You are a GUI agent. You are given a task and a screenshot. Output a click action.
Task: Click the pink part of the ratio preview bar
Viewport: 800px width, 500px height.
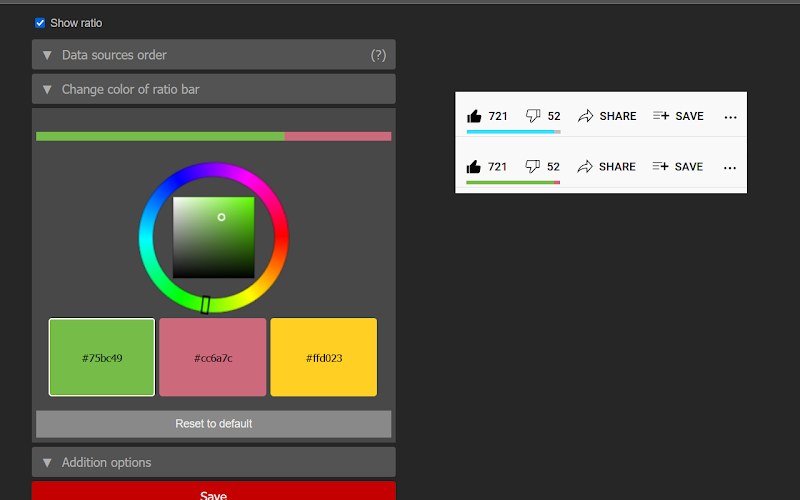(338, 136)
